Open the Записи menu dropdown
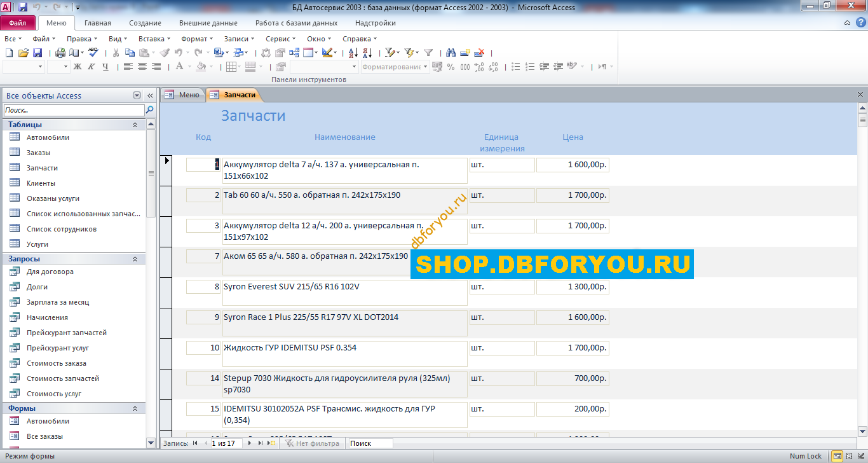The height and width of the screenshot is (463, 868). click(239, 39)
